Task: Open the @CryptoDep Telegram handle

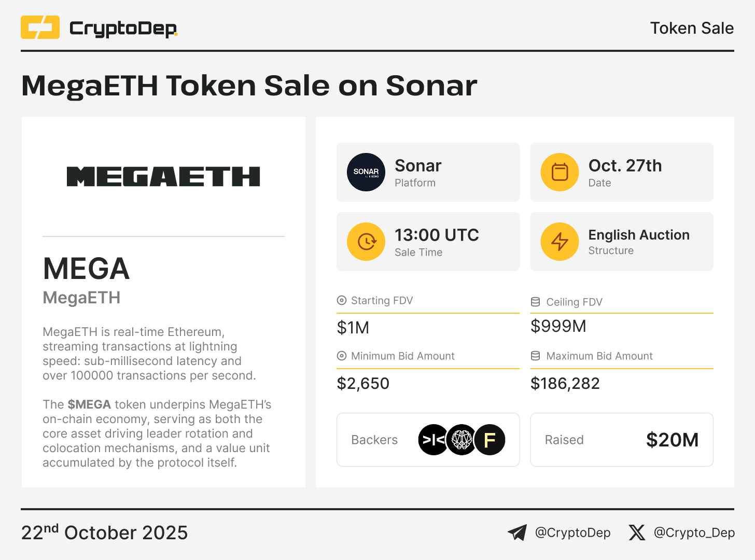Action: 572,533
